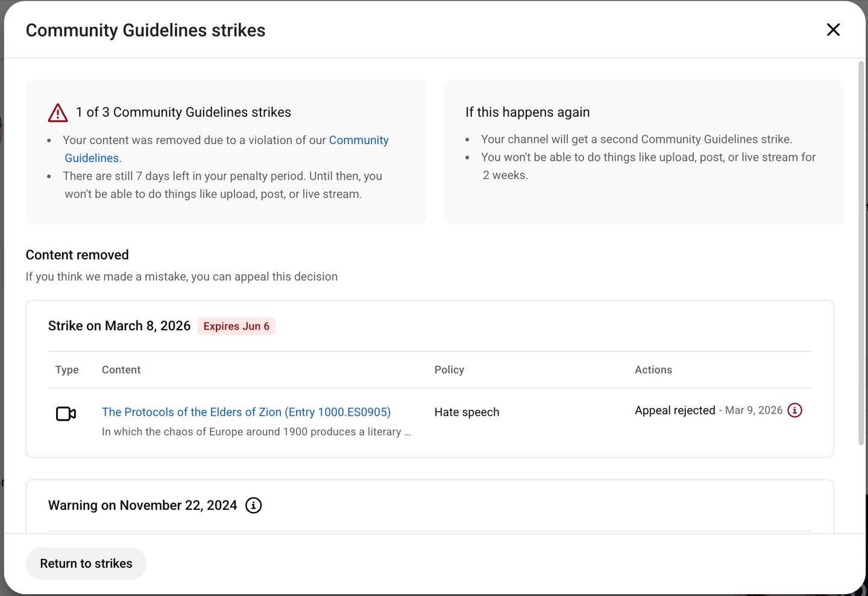The image size is (868, 596).
Task: Open the Community Guidelines link
Action: click(x=358, y=140)
